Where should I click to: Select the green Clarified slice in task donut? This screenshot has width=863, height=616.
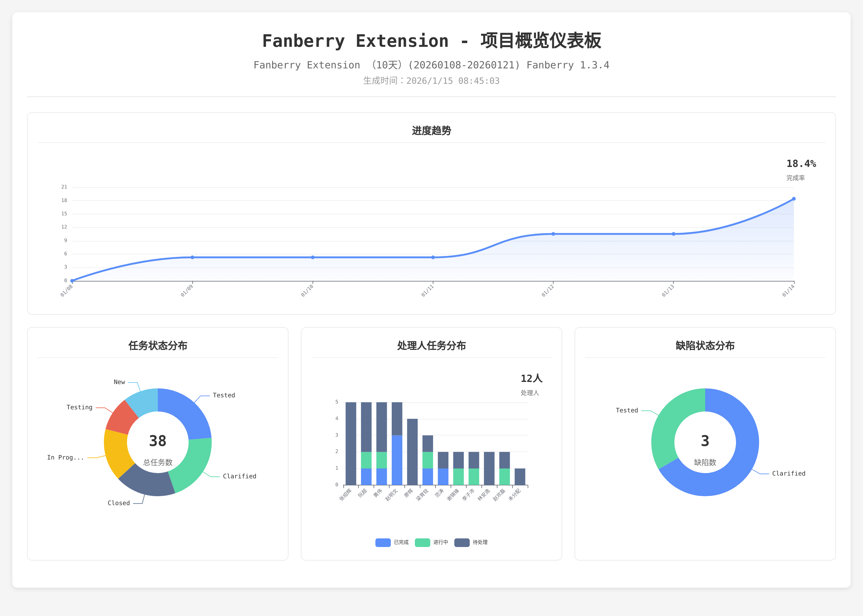192,466
